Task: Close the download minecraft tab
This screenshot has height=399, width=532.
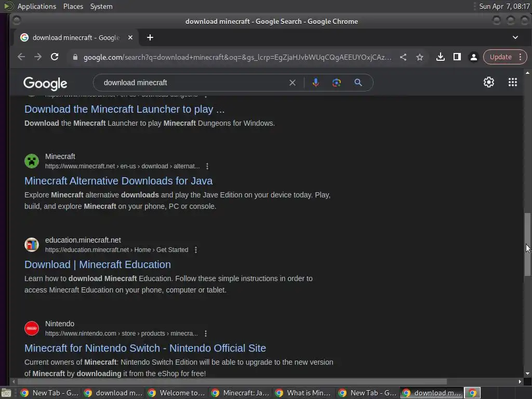Action: coord(130,37)
